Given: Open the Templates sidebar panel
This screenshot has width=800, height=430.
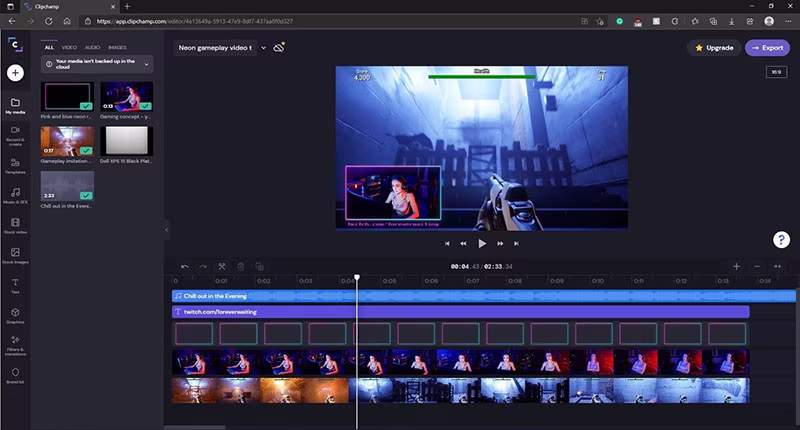Looking at the screenshot, I should [x=15, y=164].
